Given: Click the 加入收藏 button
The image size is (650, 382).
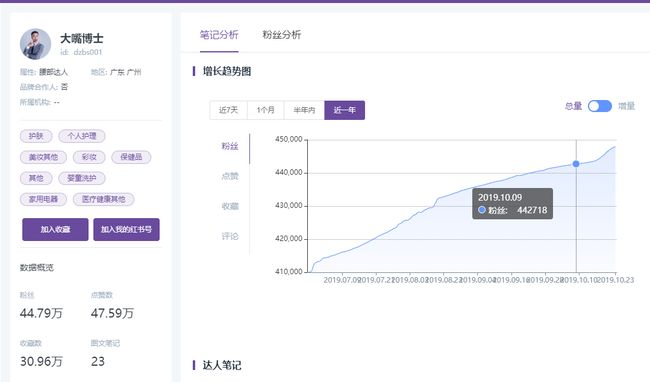Looking at the screenshot, I should 55,230.
